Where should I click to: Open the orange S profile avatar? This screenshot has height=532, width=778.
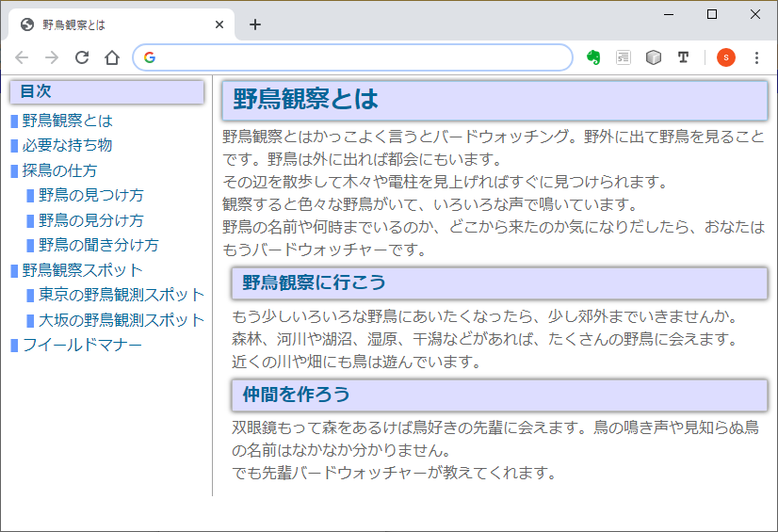(x=726, y=57)
